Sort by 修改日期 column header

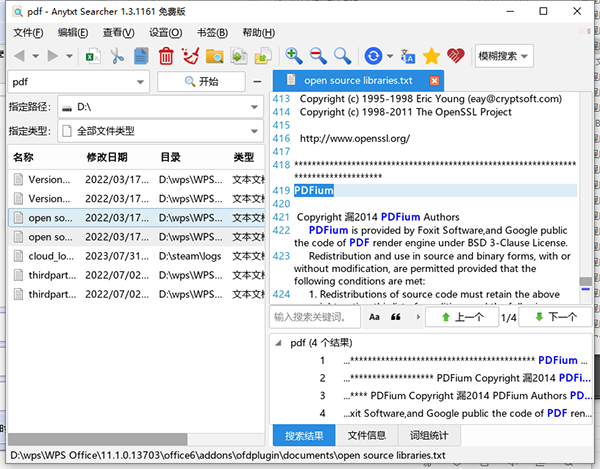107,157
